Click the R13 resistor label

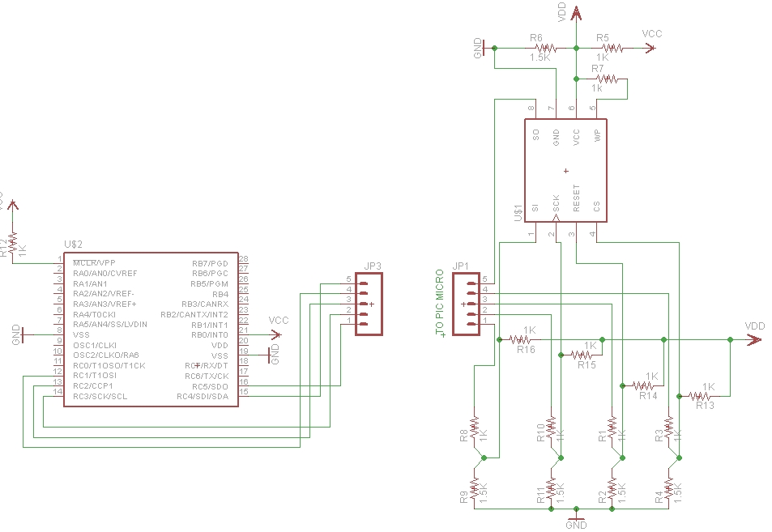(705, 406)
